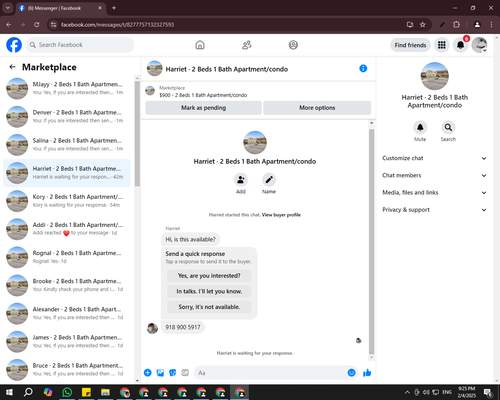The image size is (500, 400).
Task: Add people to the chat
Action: 241,180
